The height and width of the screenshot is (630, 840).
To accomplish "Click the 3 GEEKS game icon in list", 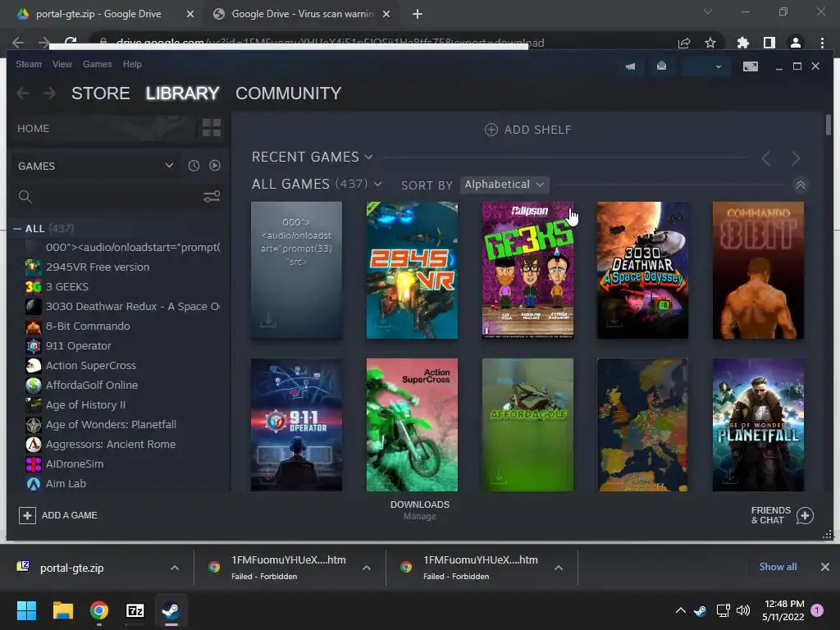I will pos(33,286).
